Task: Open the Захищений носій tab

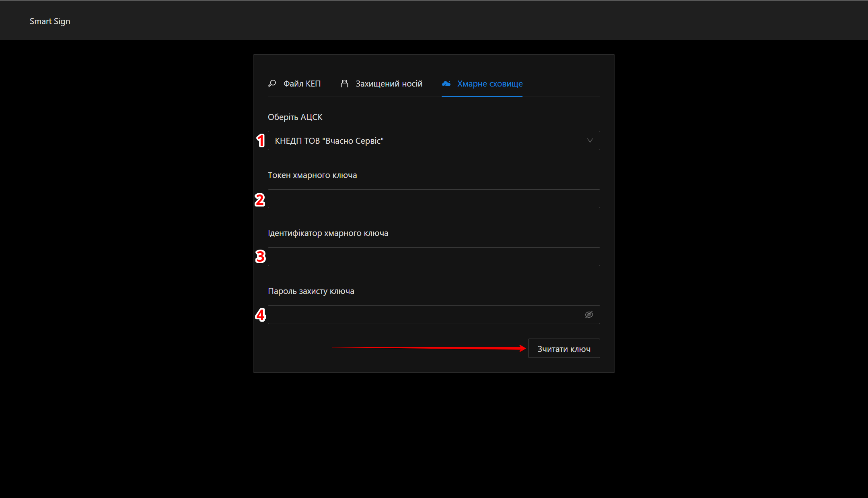Action: [389, 84]
